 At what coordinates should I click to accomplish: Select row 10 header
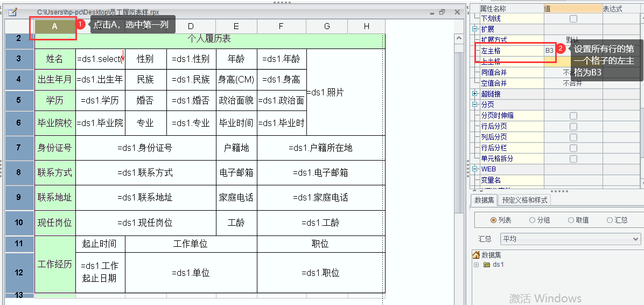pyautogui.click(x=19, y=223)
